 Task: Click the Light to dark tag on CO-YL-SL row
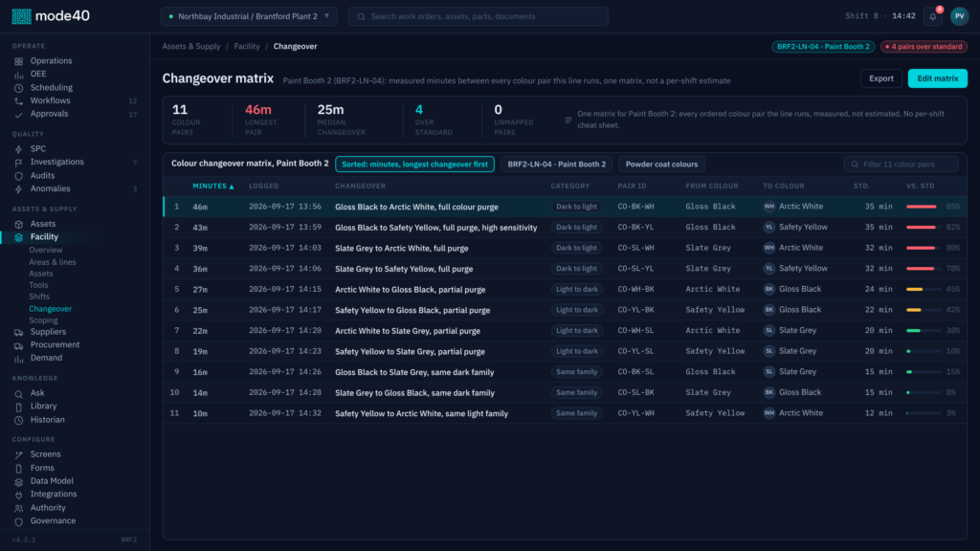click(576, 351)
